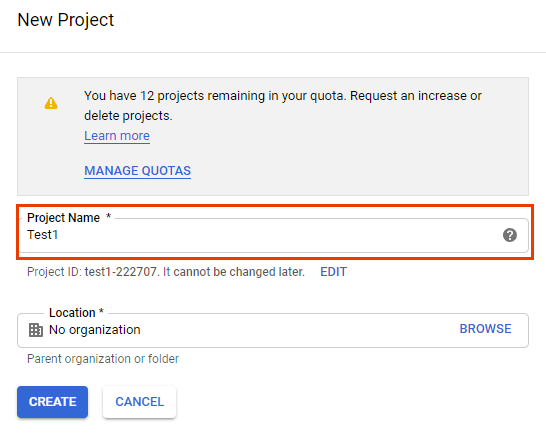This screenshot has width=546, height=433.
Task: Click the required asterisk beside Project Name
Action: point(108,217)
